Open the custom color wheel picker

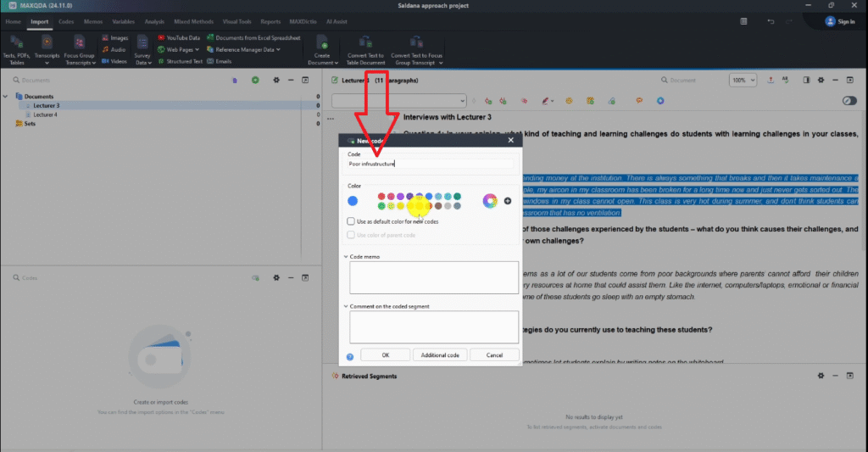tap(489, 201)
